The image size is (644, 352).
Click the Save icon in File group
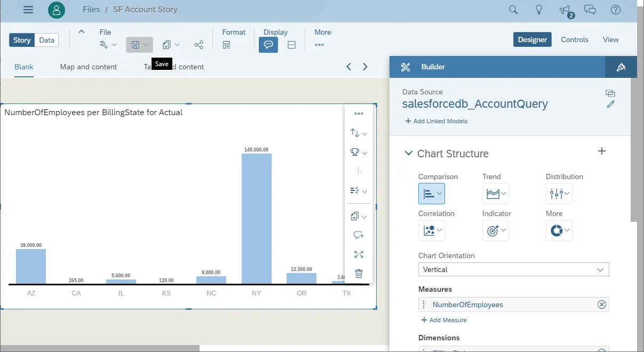136,45
